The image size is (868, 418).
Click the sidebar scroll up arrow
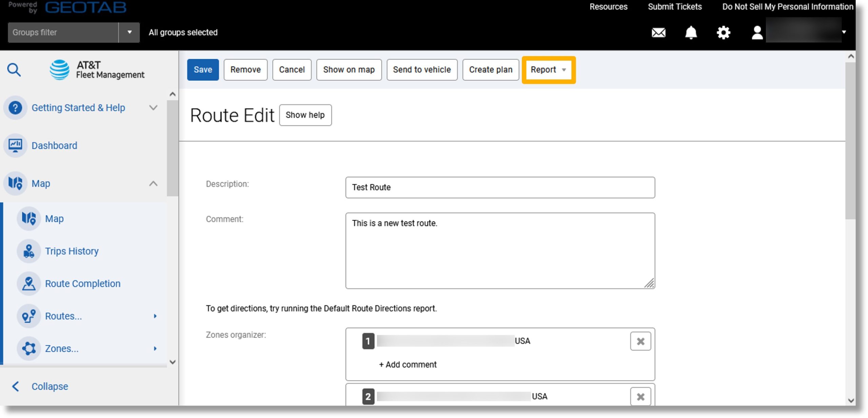pyautogui.click(x=173, y=94)
